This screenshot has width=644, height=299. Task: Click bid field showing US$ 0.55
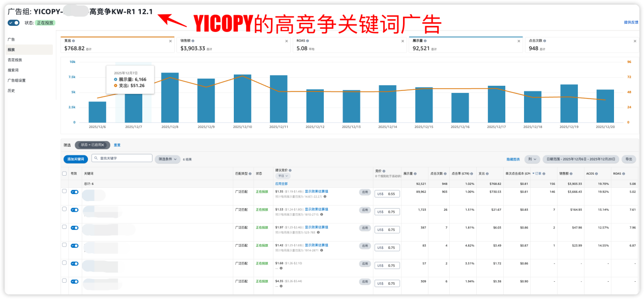click(x=387, y=194)
